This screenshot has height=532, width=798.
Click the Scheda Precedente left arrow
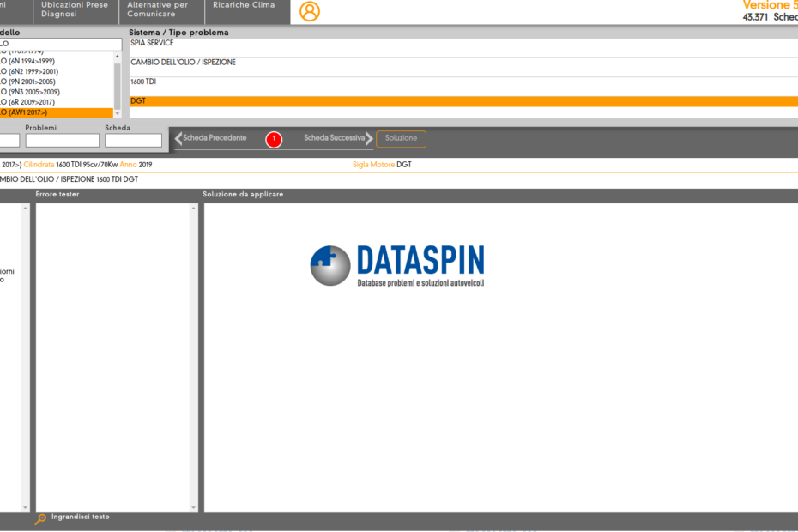pyautogui.click(x=178, y=139)
